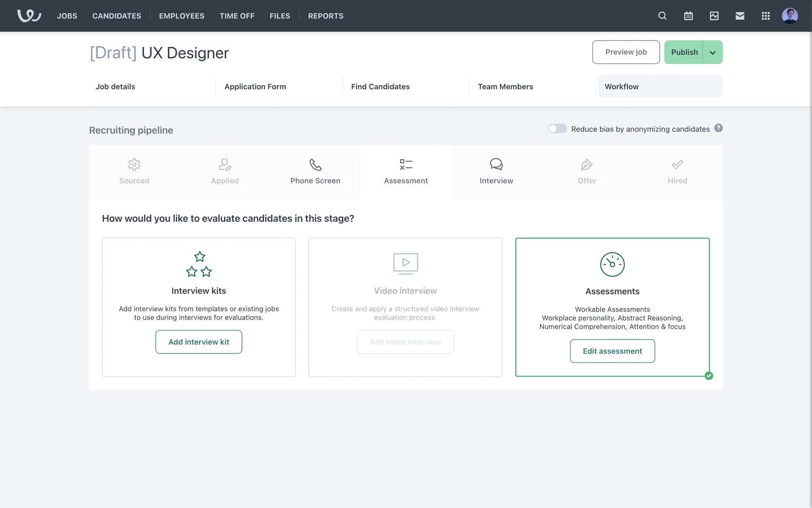
Task: Open the search icon in top bar
Action: (x=662, y=16)
